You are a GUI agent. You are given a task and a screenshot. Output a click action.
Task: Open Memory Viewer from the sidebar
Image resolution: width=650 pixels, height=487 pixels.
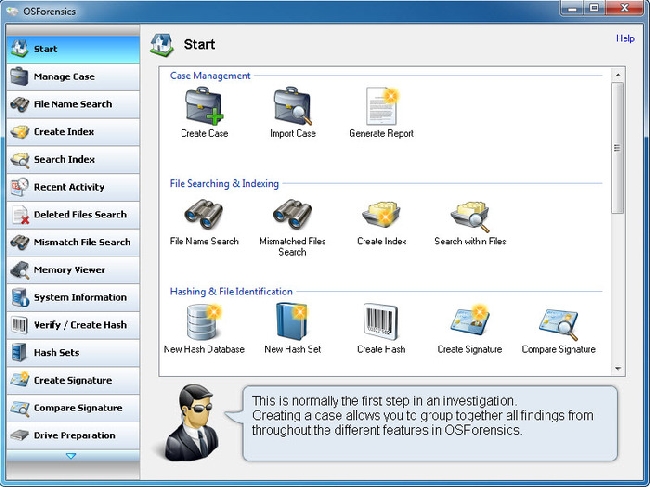tap(70, 270)
